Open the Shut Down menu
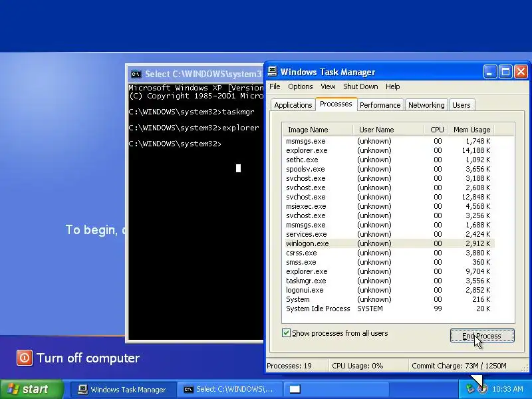The width and height of the screenshot is (532, 399). (x=360, y=86)
